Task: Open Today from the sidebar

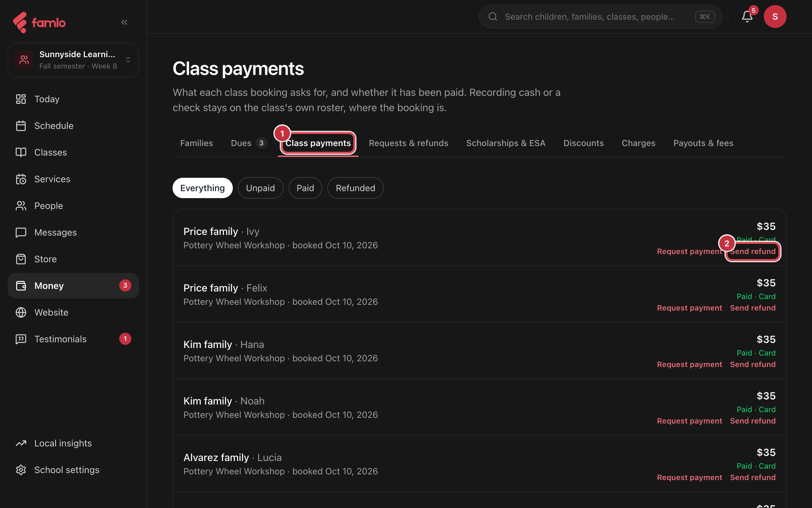Action: pyautogui.click(x=73, y=99)
